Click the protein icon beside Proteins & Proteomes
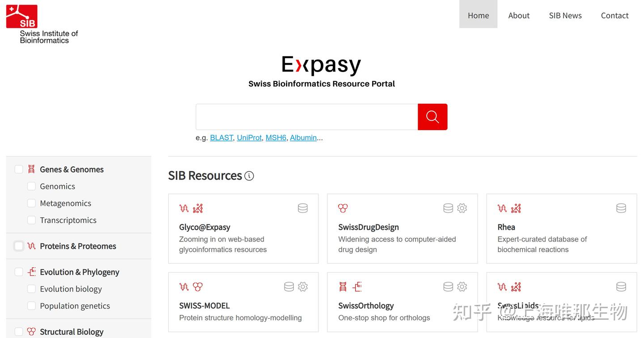The image size is (644, 338). (x=31, y=246)
